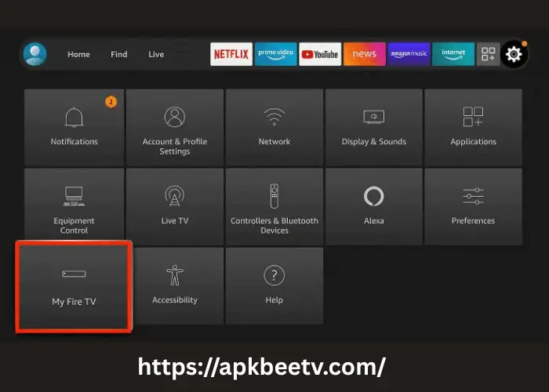Select Account & Profile Settings
The image size is (549, 392).
174,126
